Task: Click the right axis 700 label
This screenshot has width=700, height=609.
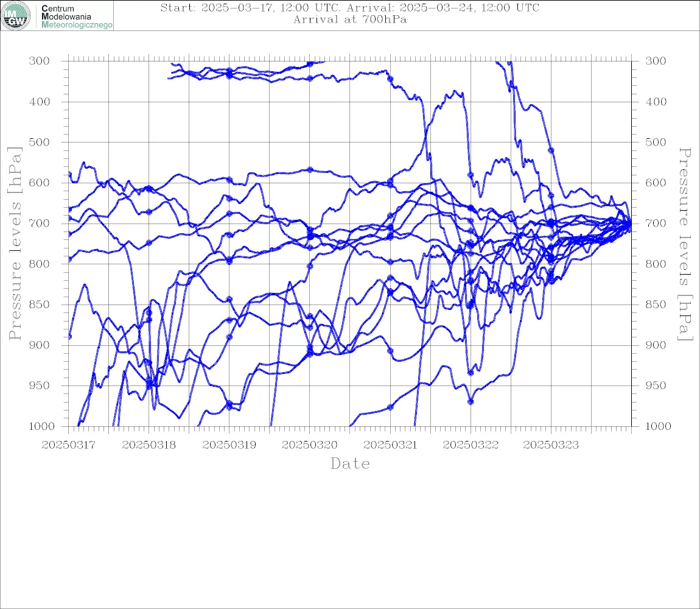Action: coord(656,223)
